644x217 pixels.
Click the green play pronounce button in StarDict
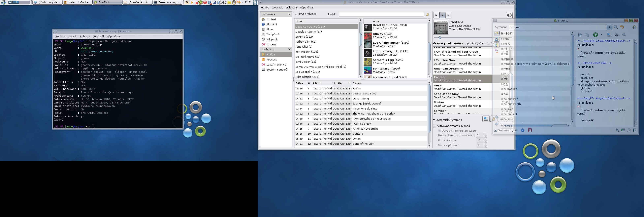(595, 35)
